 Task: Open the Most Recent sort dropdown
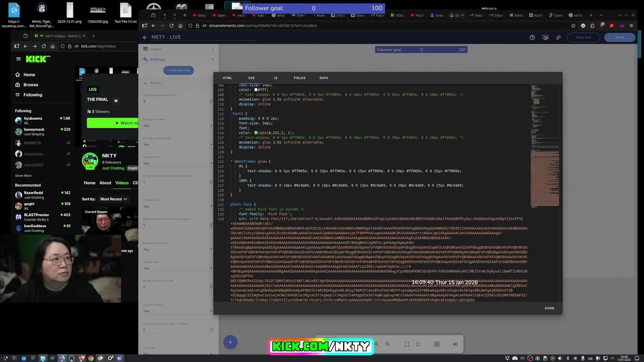(x=113, y=199)
